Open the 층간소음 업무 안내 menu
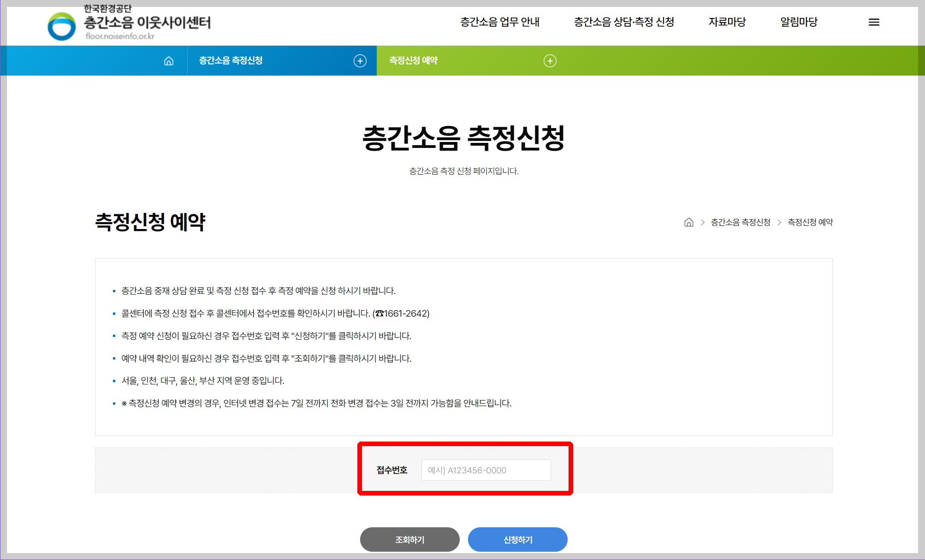The width and height of the screenshot is (925, 560). [500, 22]
